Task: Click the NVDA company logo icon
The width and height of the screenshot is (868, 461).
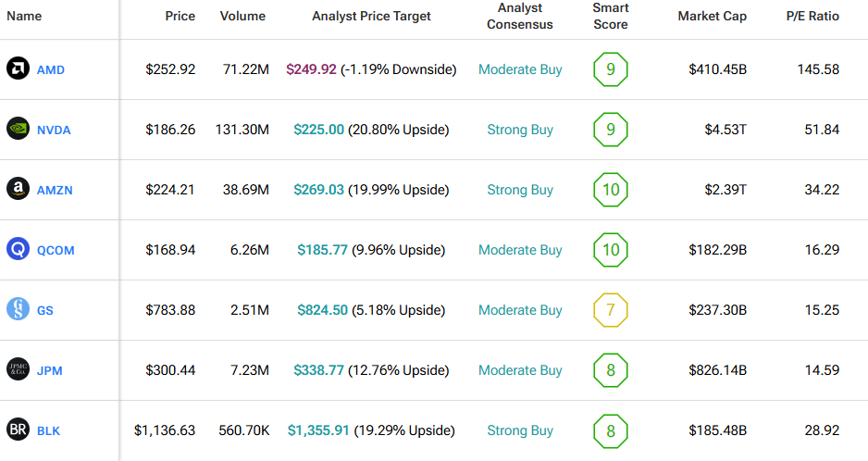Action: (x=18, y=130)
